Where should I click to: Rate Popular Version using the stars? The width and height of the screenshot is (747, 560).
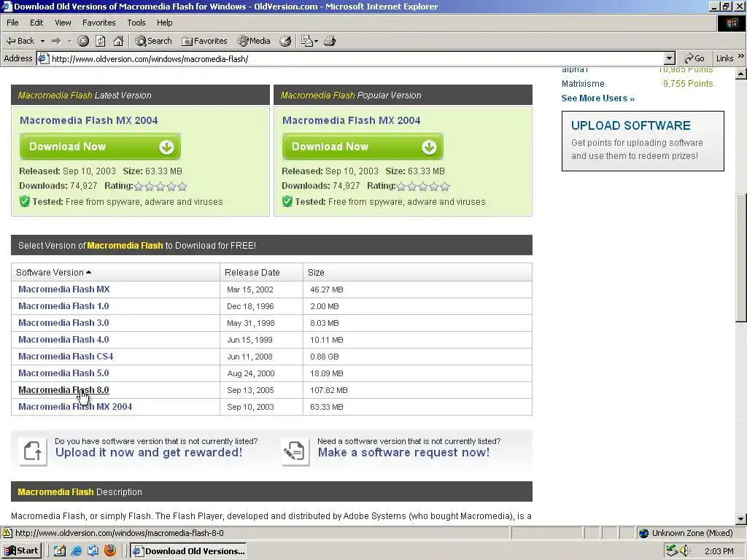[x=423, y=186]
